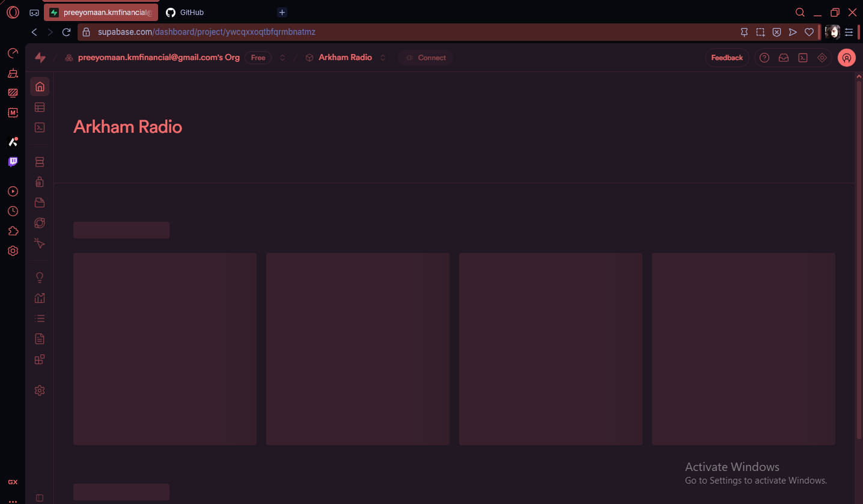Open Storage via the folder icon
Screen dimensions: 863x504
[40, 202]
